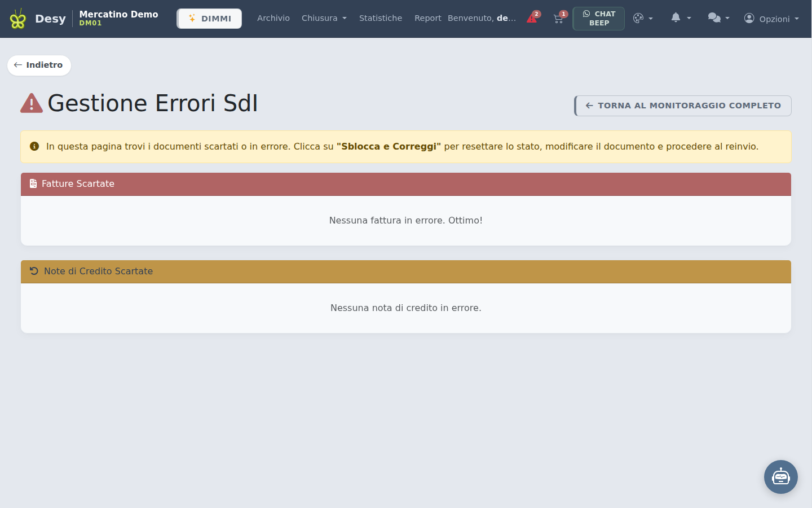The image size is (812, 508).
Task: Click the info icon in yellow banner
Action: [x=34, y=146]
